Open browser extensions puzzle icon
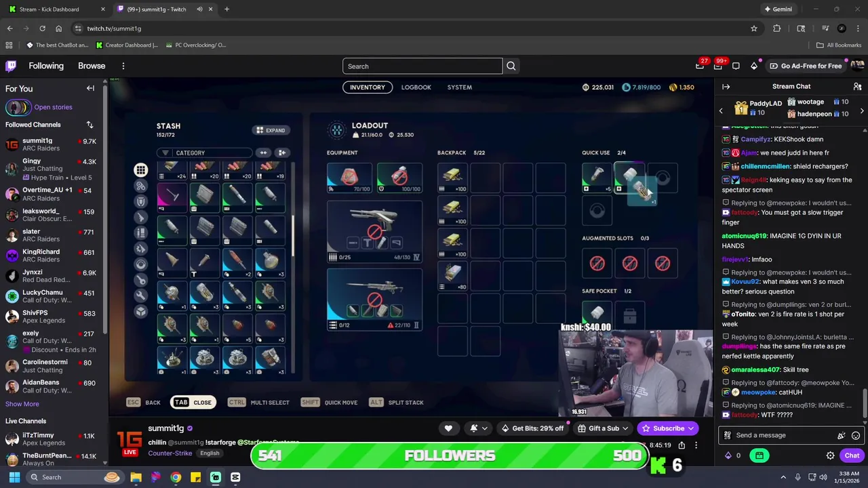 777,28
